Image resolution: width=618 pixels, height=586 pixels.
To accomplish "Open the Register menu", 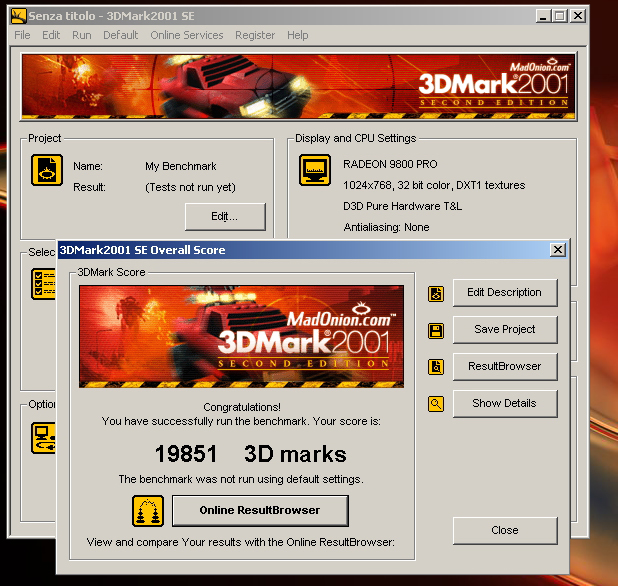I will 255,35.
